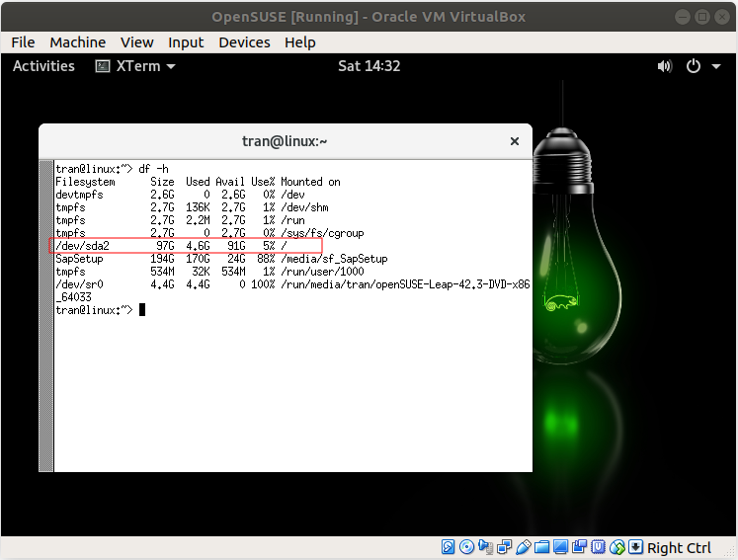Expand the XTerm application menu arrow
This screenshot has height=560, width=738.
pyautogui.click(x=171, y=67)
